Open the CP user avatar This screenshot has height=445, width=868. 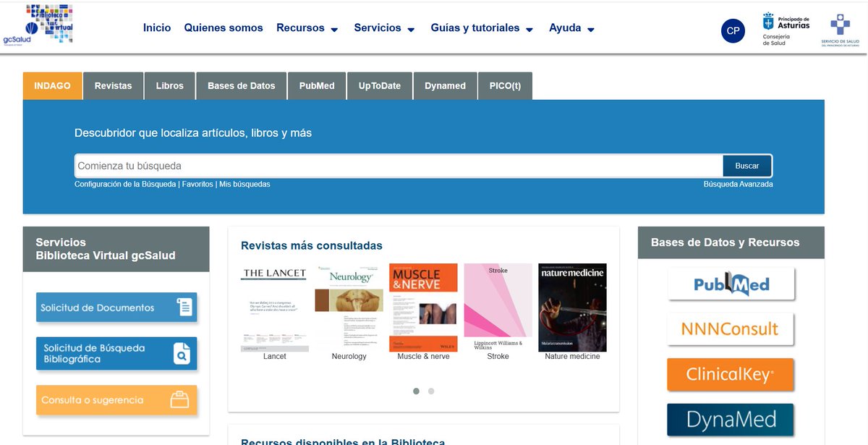coord(733,30)
